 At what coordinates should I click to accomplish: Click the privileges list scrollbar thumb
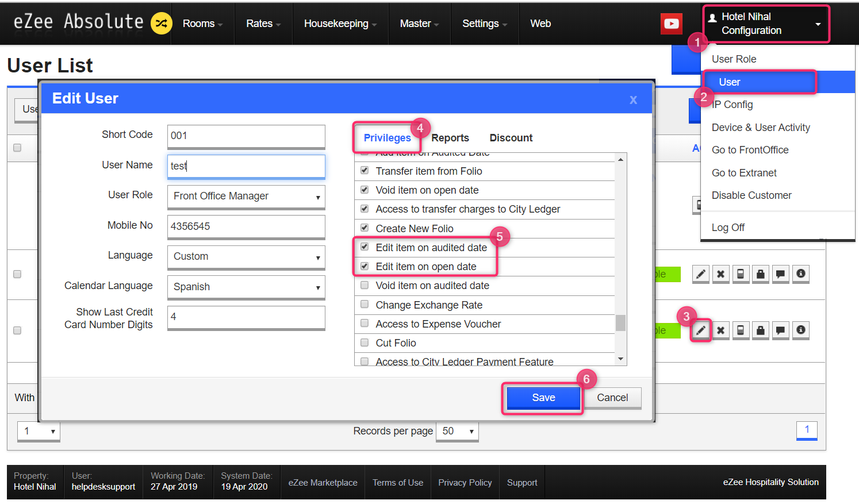click(620, 323)
